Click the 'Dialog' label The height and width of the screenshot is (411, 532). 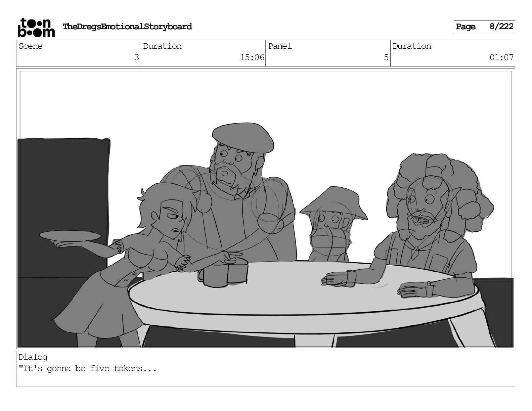click(x=33, y=357)
